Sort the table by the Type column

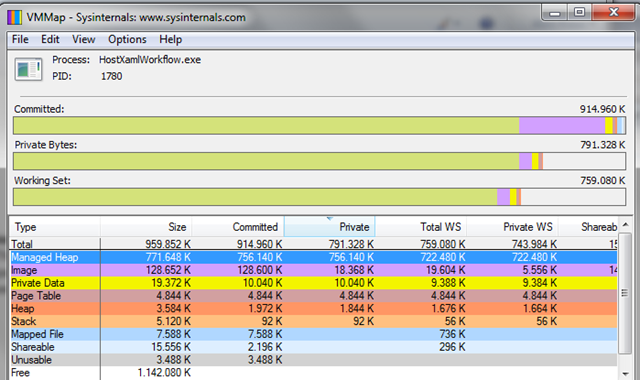click(54, 227)
